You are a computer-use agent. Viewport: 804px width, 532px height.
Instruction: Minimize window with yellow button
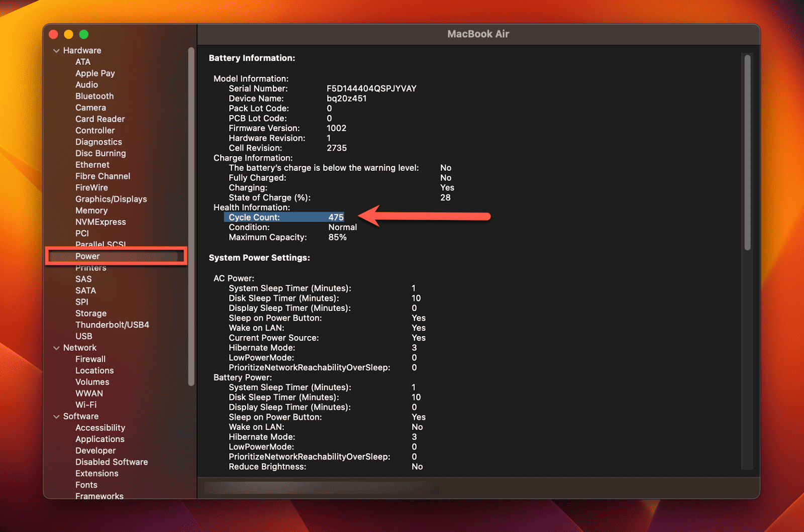pyautogui.click(x=69, y=34)
